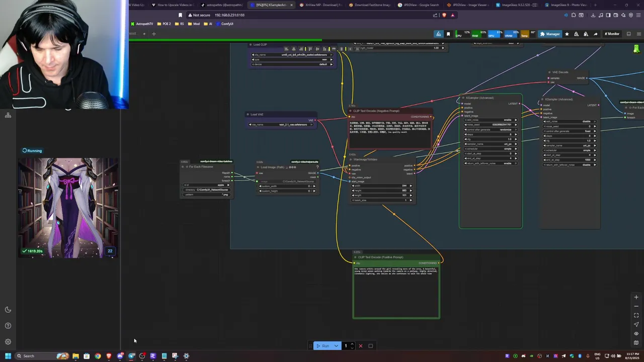Switch to the Download FastStone Image tab
The image size is (644, 362).
[370, 5]
